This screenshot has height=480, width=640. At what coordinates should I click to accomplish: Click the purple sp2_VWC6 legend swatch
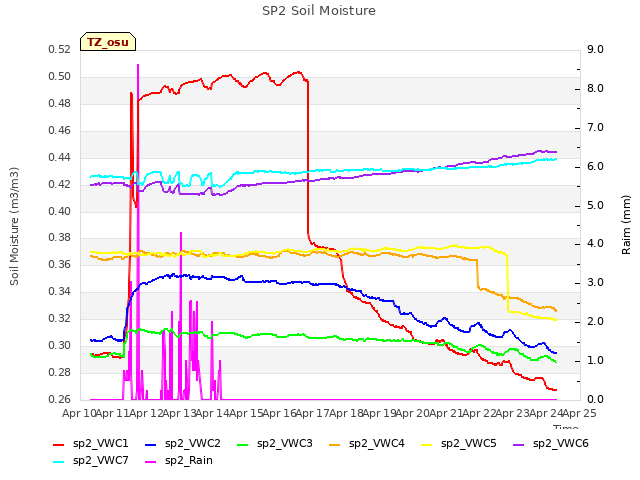519,444
